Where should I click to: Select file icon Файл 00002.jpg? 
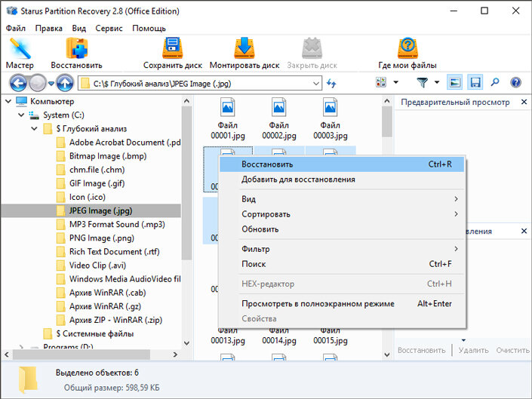pyautogui.click(x=279, y=107)
